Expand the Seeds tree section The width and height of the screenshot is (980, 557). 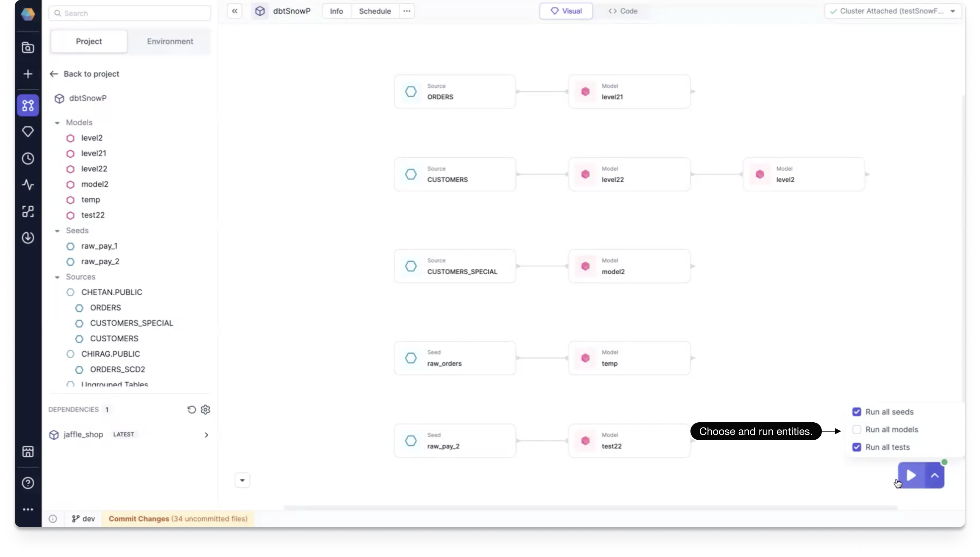click(x=57, y=230)
